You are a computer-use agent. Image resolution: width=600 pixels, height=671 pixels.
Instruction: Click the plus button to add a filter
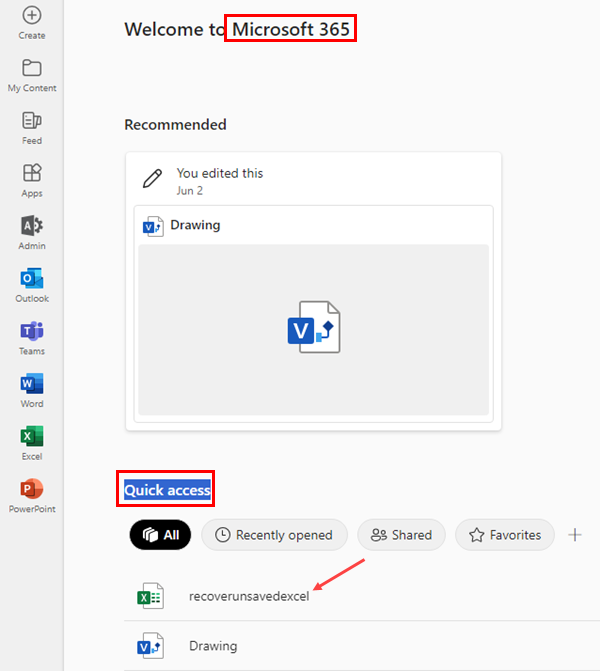[575, 535]
